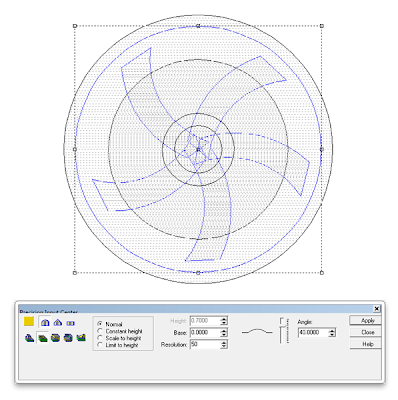Image resolution: width=398 pixels, height=400 pixels.
Task: Click the first relief combine mode icon in the lower row
Action: tap(30, 338)
